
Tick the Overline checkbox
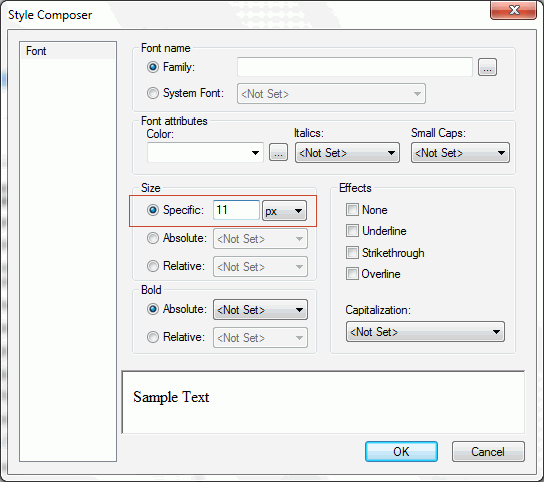click(352, 274)
